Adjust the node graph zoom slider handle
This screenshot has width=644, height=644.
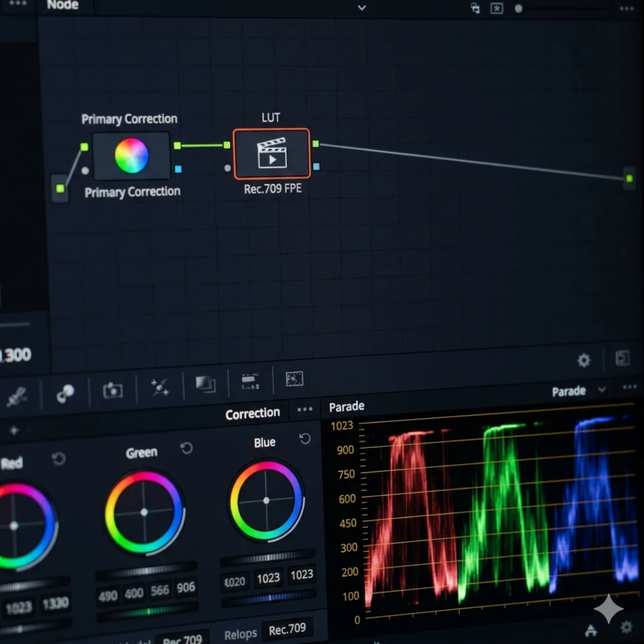tap(518, 8)
